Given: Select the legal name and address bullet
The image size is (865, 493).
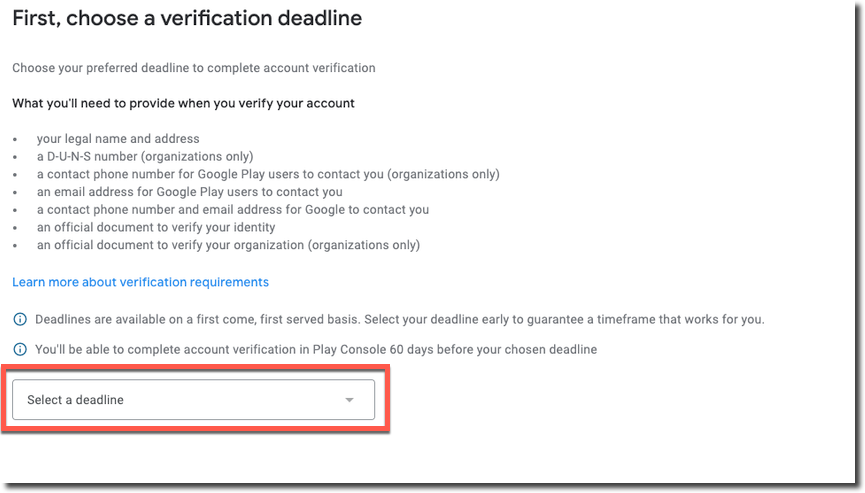Looking at the screenshot, I should (118, 138).
